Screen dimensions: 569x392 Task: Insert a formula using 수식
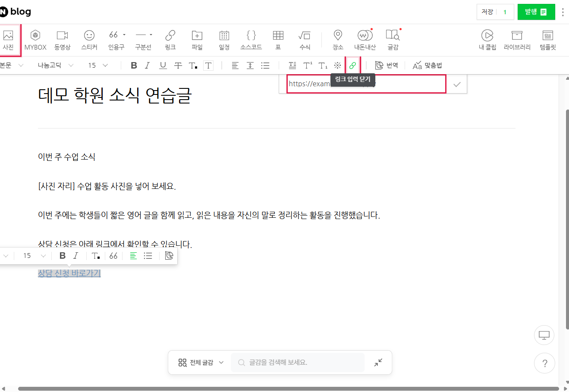[305, 40]
